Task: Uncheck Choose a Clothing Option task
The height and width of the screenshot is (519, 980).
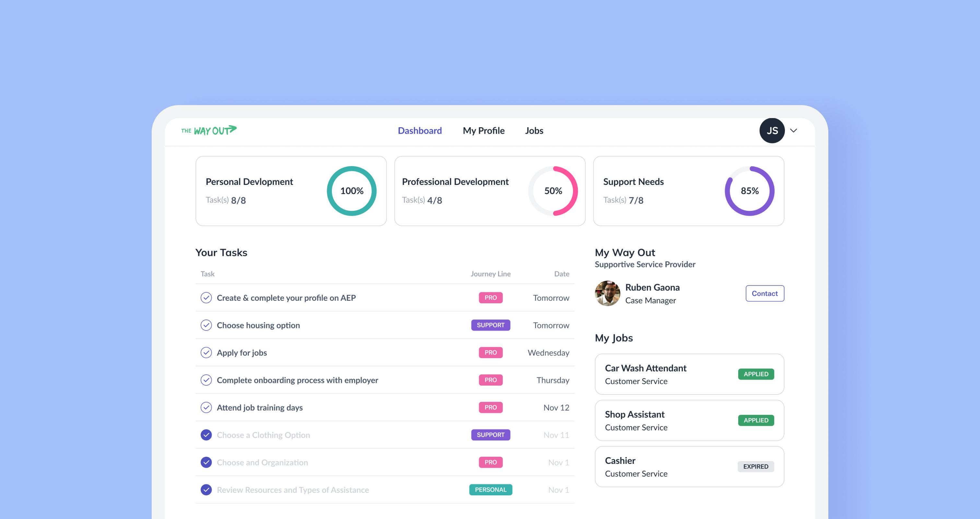Action: [206, 435]
